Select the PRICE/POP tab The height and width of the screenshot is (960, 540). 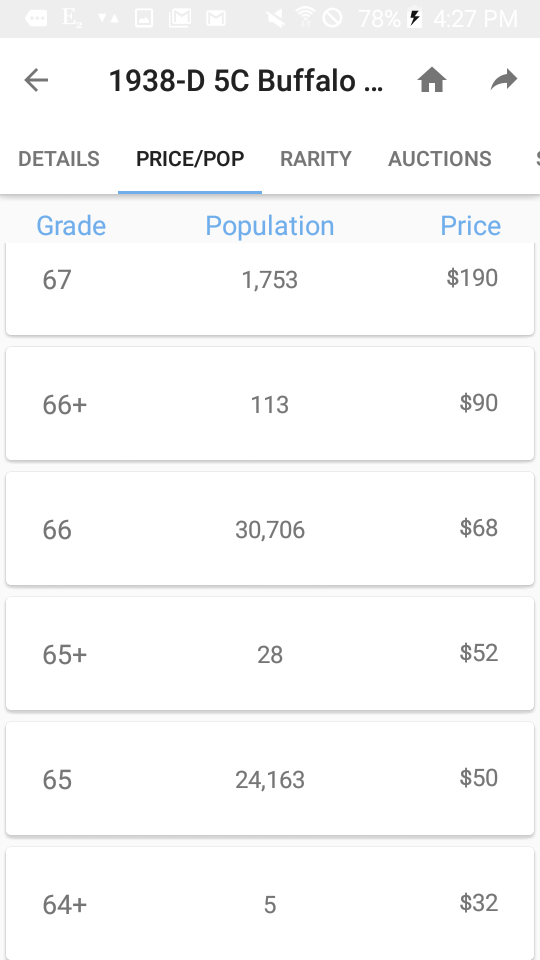(190, 159)
